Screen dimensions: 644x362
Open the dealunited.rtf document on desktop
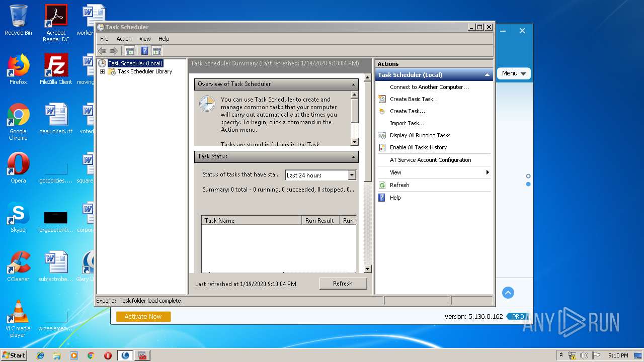pos(56,119)
